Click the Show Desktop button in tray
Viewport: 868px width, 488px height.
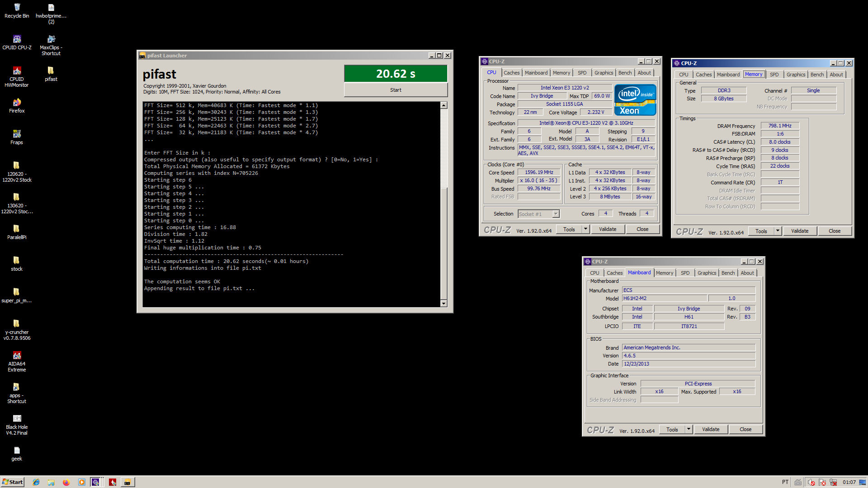coord(863,482)
